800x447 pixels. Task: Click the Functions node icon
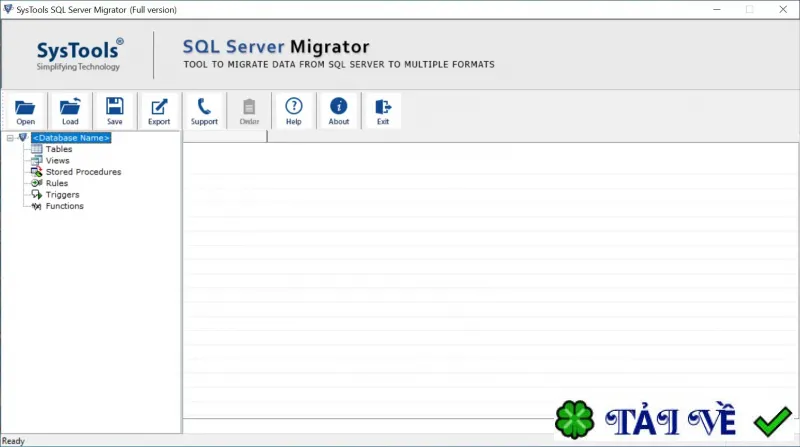click(37, 206)
